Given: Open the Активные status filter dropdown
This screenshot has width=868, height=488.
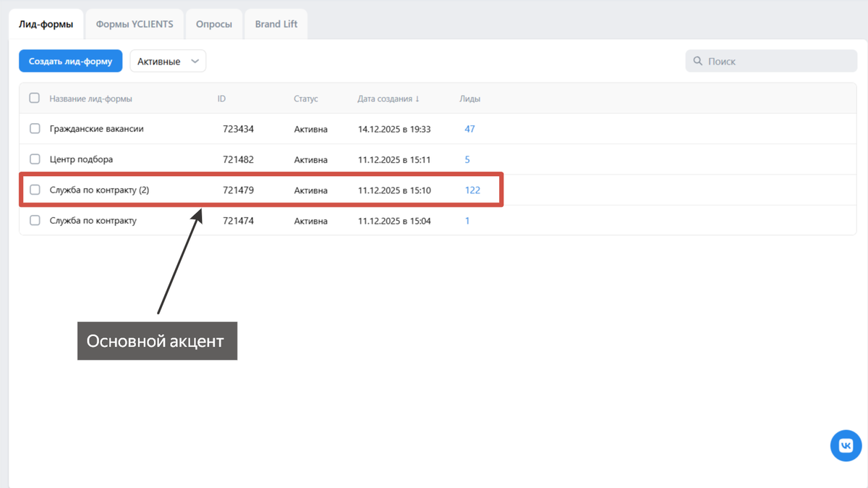Looking at the screenshot, I should tap(168, 62).
